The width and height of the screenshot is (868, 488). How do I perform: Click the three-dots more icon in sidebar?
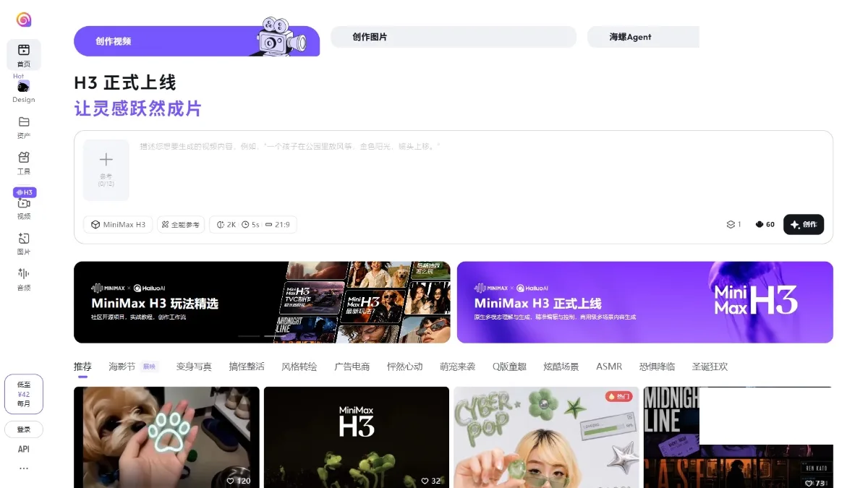[x=24, y=468]
